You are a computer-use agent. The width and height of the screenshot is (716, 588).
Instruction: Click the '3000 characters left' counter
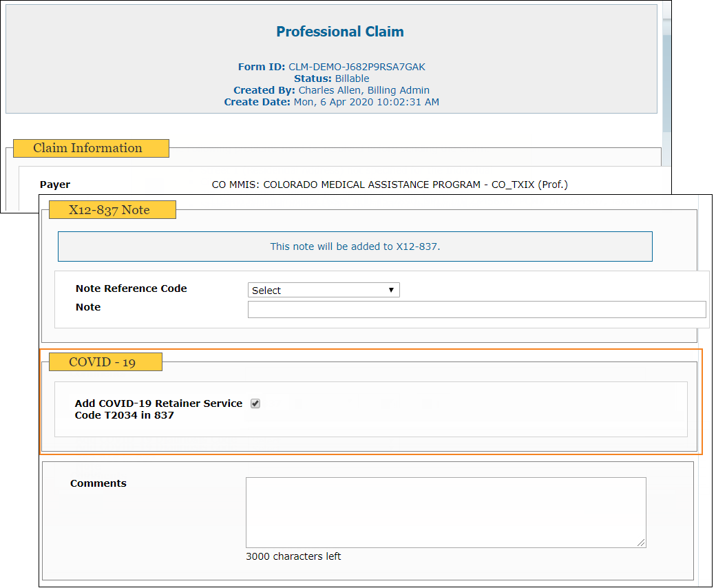[x=293, y=556]
